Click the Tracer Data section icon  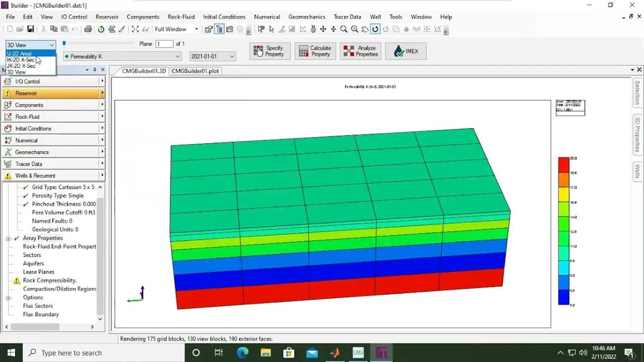8,164
